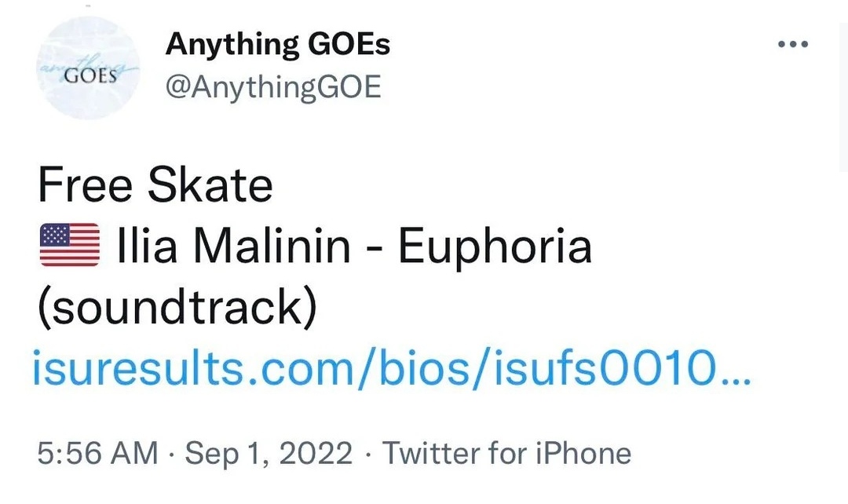The image size is (848, 504).
Task: Open the Anything GOEs display name
Action: coord(277,45)
